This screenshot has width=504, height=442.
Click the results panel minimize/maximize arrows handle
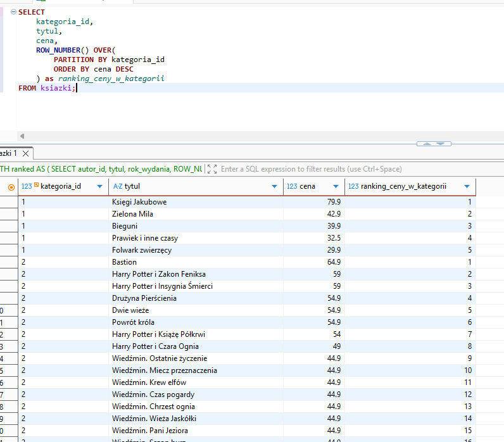point(434,144)
